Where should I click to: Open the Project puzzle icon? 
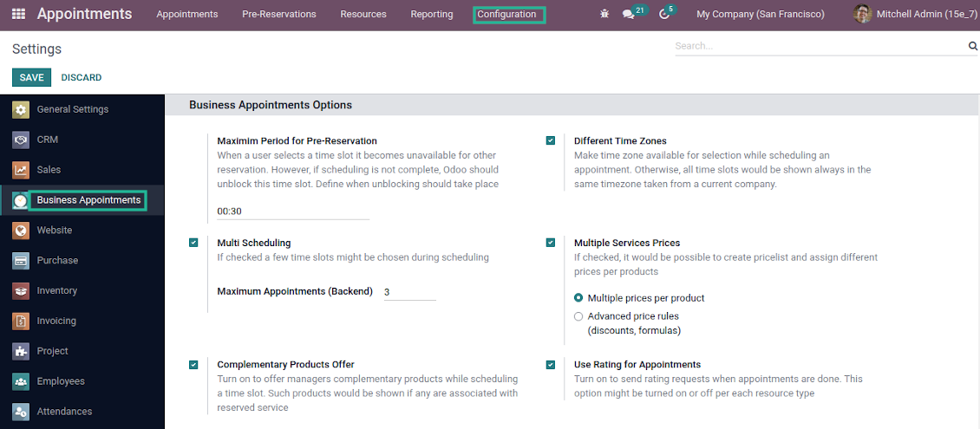click(x=21, y=352)
